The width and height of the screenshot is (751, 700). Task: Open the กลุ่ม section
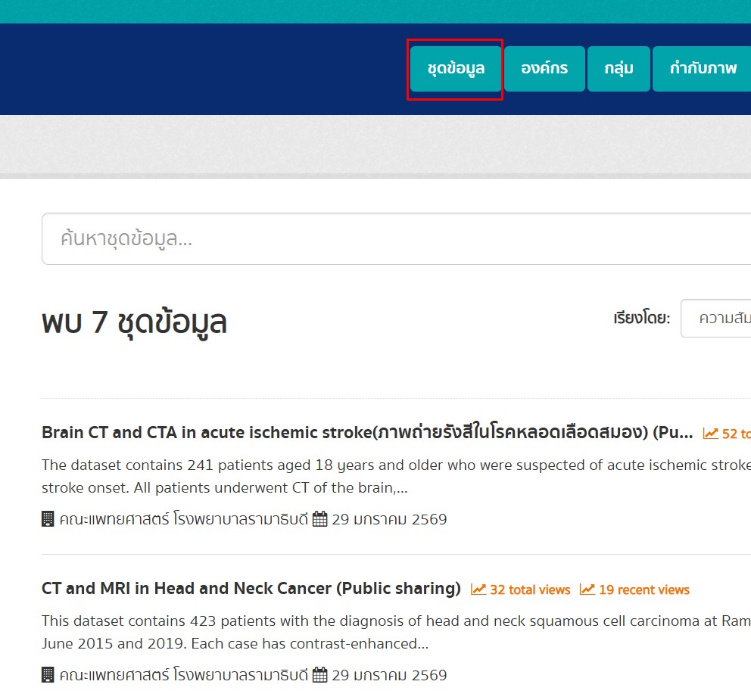pos(619,68)
